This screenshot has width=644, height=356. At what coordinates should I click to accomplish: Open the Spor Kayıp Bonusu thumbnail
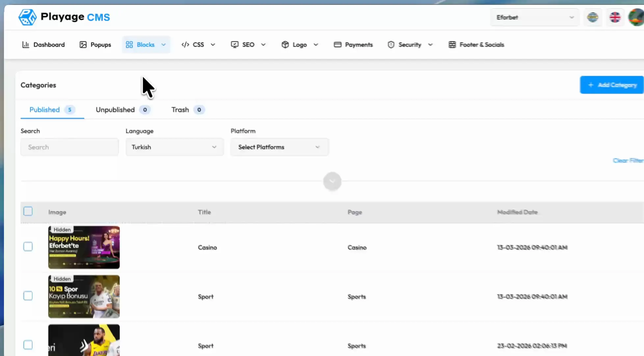coord(84,296)
